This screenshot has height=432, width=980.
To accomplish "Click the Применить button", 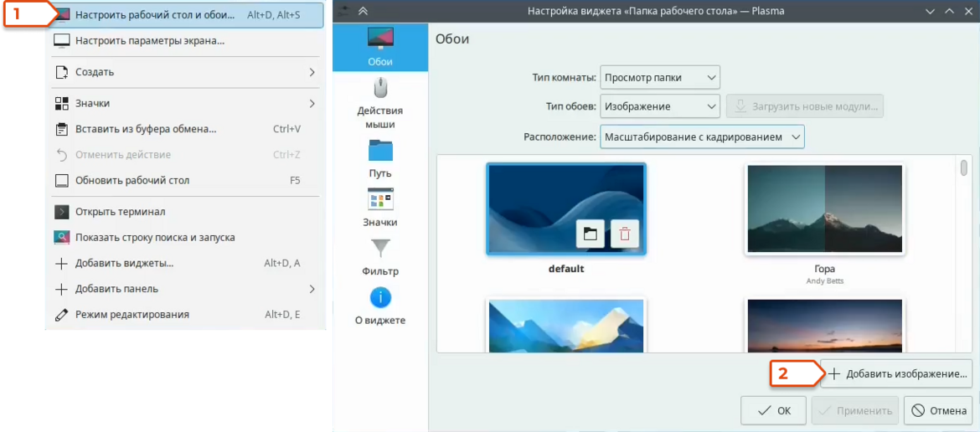I will (x=855, y=411).
